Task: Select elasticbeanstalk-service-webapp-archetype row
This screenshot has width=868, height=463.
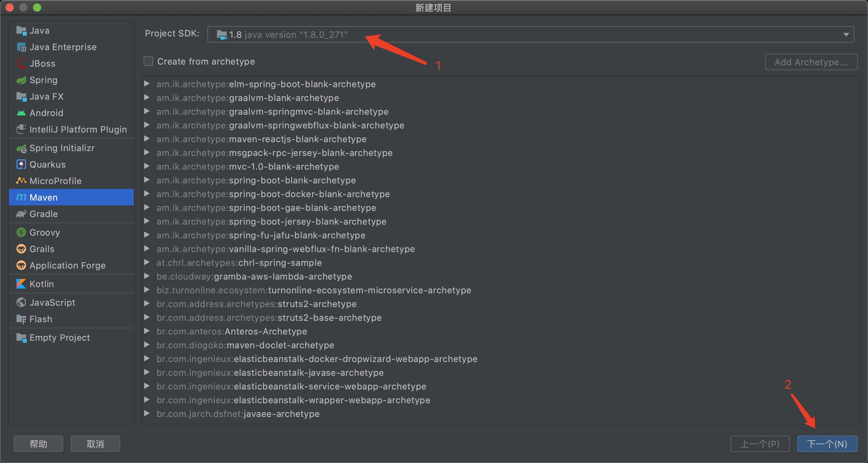Action: tap(500, 386)
